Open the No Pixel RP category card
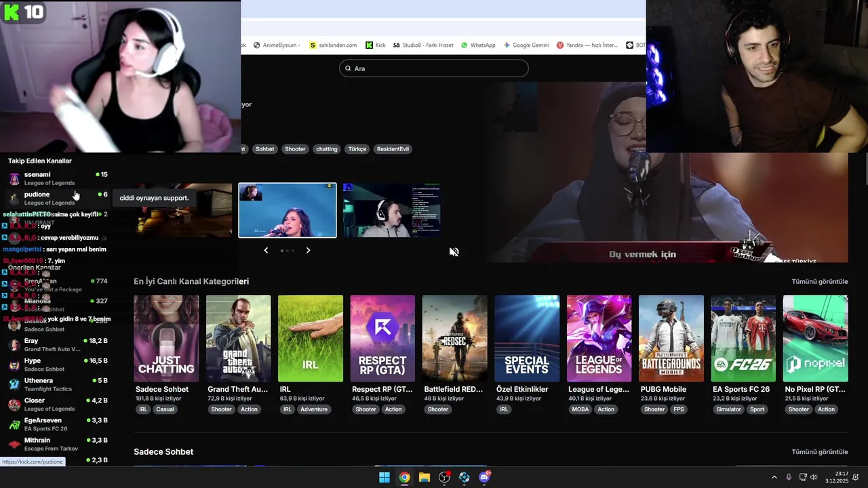This screenshot has height=488, width=868. coord(815,338)
